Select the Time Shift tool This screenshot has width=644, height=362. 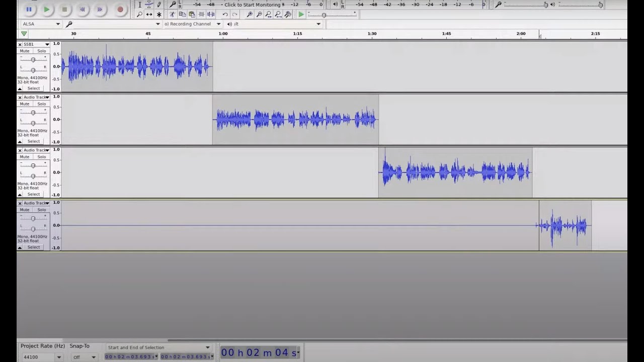coord(149,15)
